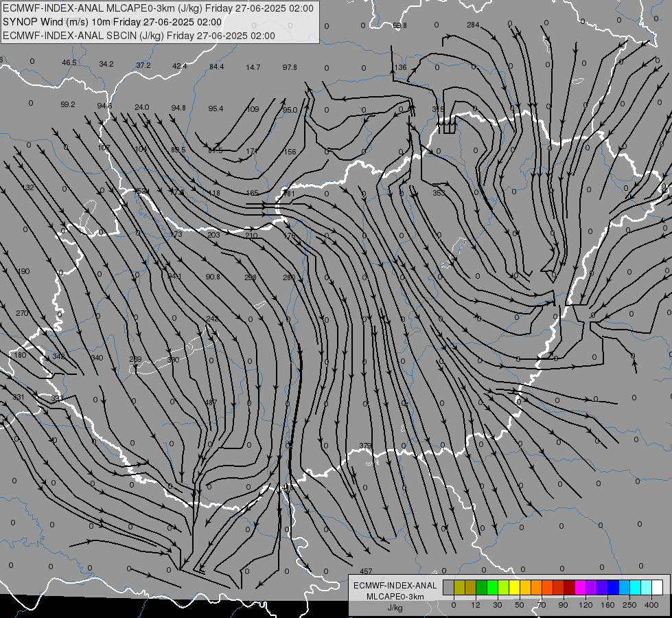
Task: Select the legend's MLCAPE0-3km label
Action: 395,596
